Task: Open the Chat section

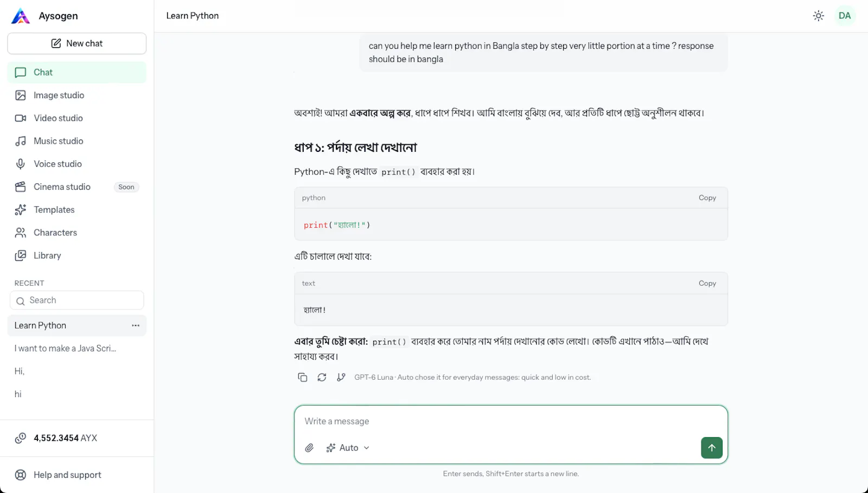Action: pos(76,72)
